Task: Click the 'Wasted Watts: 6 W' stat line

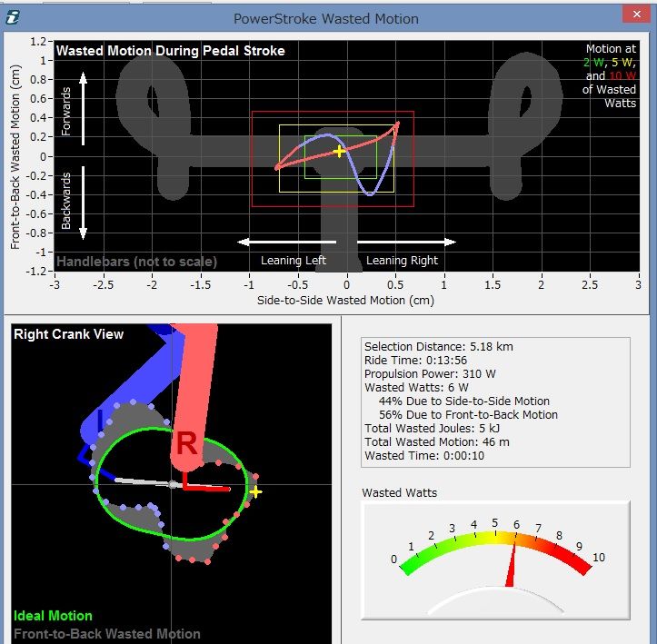Action: tap(416, 387)
